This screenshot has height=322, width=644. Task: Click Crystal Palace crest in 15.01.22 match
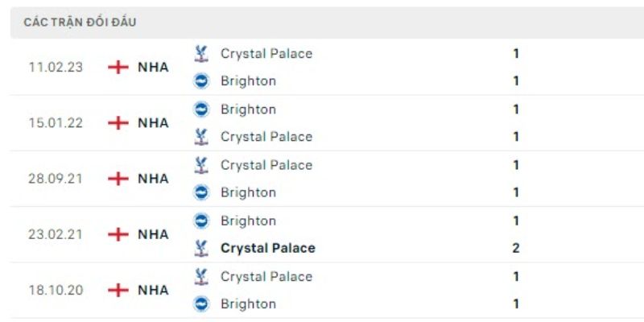[201, 137]
